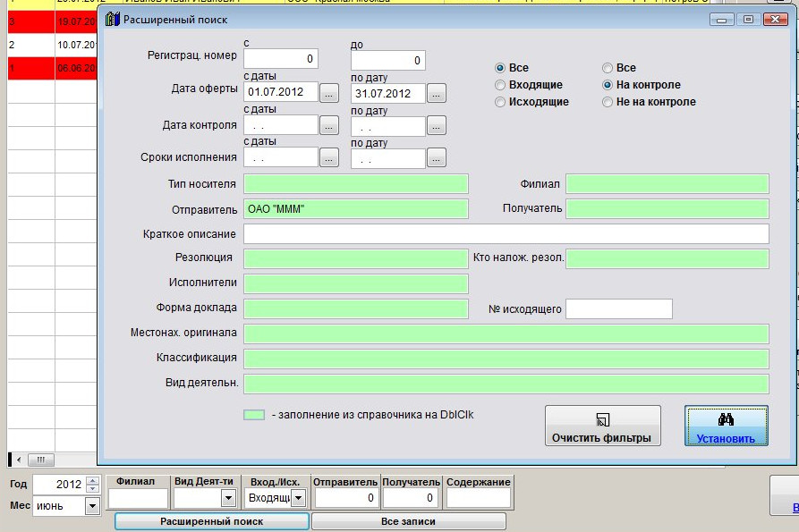Viewport: 799px width, 532px height.
Task: Open date picker for Дата оферты start date
Action: click(x=329, y=93)
